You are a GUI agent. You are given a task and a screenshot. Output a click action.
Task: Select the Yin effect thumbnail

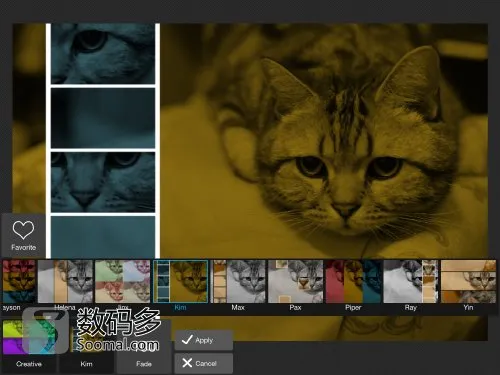click(468, 282)
